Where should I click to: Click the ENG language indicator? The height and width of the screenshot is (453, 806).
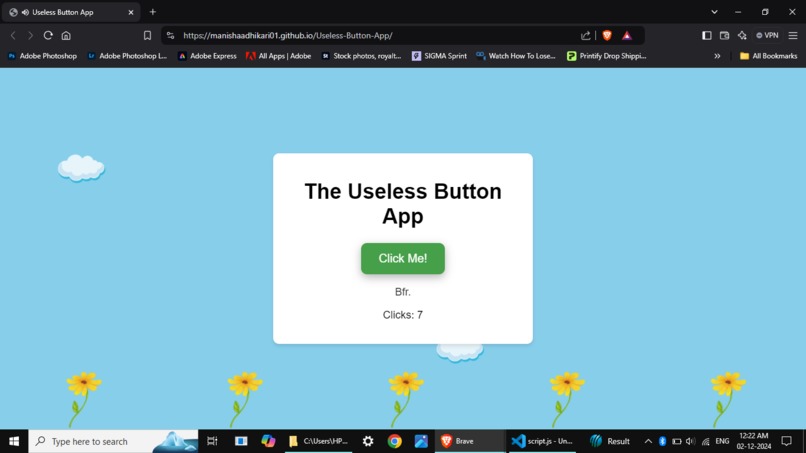click(722, 441)
